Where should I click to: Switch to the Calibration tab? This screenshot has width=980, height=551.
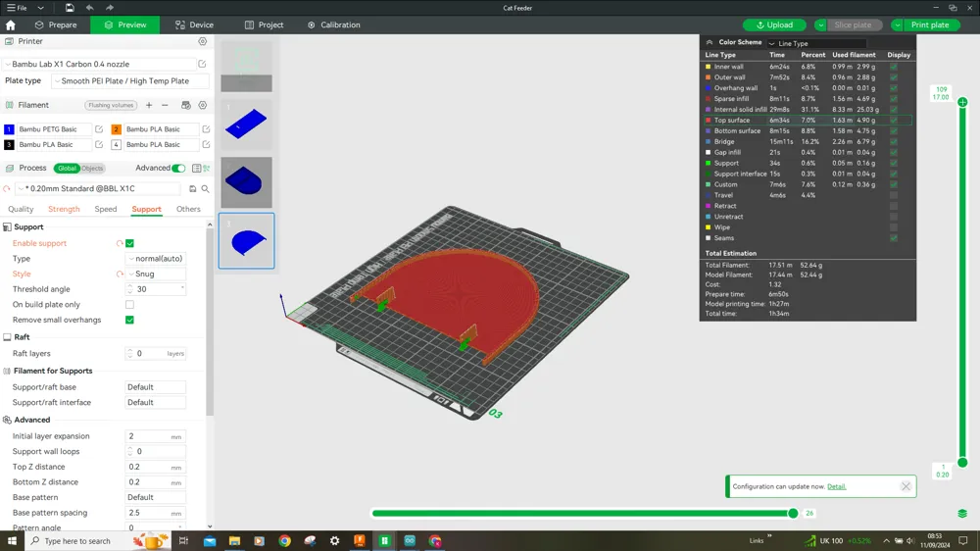point(334,25)
